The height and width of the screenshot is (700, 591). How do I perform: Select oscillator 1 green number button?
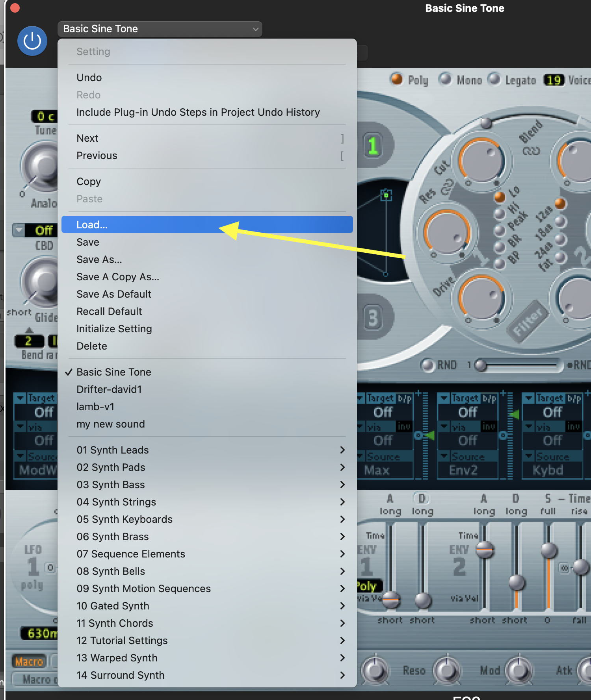pos(373,146)
